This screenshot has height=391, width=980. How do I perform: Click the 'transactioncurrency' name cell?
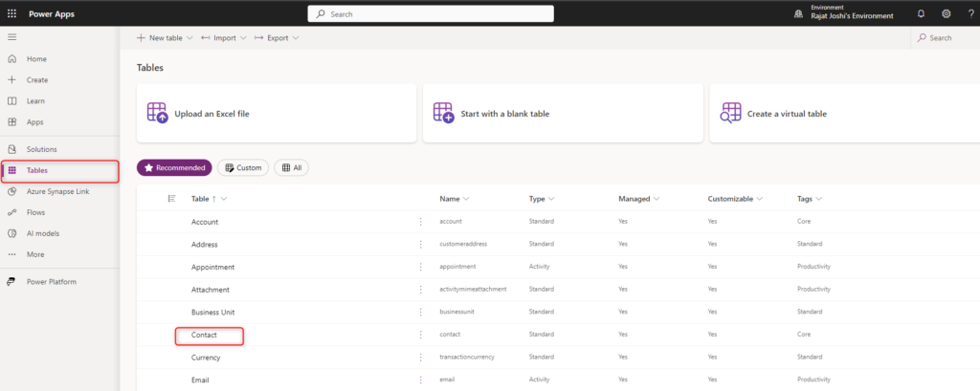tap(467, 358)
